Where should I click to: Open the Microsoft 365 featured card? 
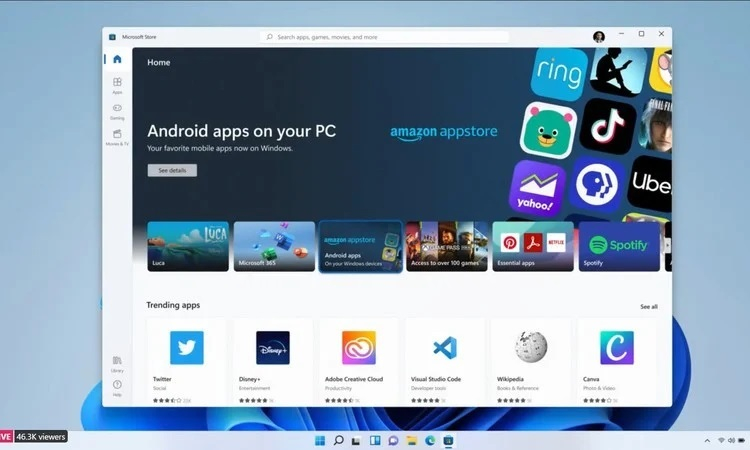274,247
